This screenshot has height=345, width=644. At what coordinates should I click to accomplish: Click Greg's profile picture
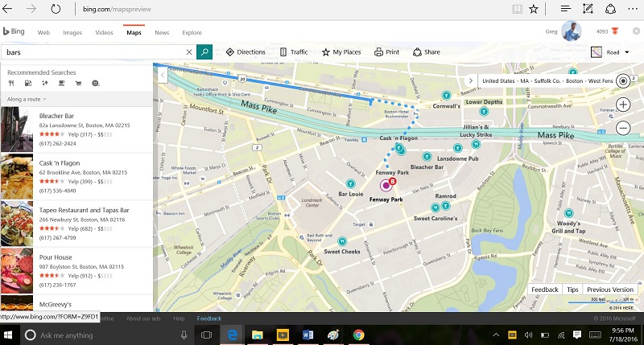572,31
